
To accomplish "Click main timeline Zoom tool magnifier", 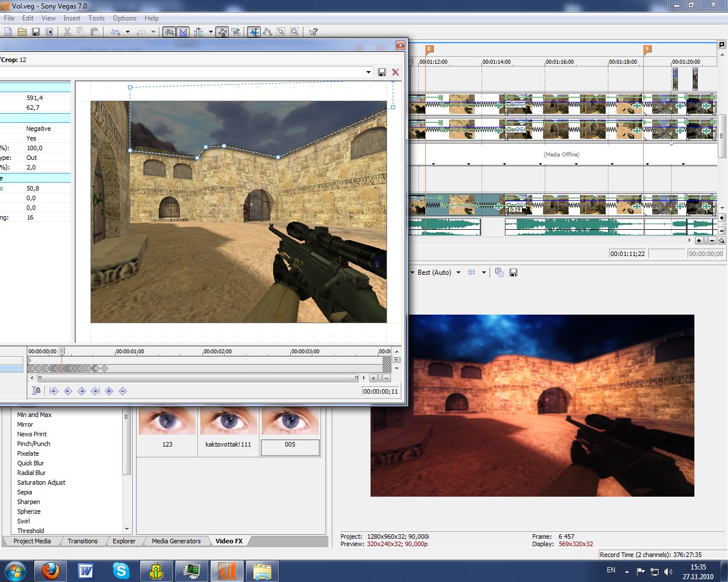I will pos(722,241).
